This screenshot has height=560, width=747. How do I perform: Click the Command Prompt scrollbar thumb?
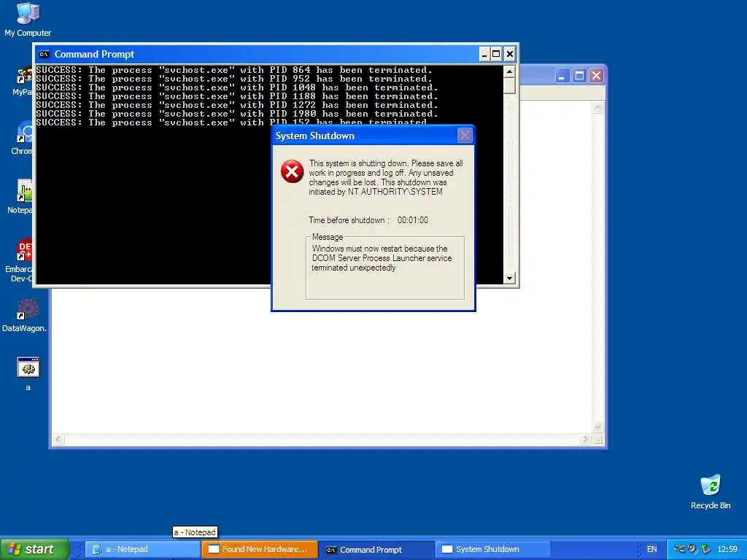pos(509,86)
